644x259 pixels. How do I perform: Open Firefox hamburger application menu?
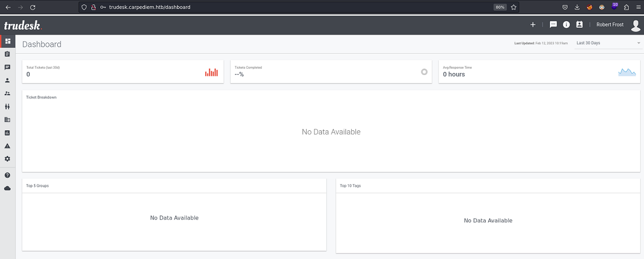[x=638, y=7]
